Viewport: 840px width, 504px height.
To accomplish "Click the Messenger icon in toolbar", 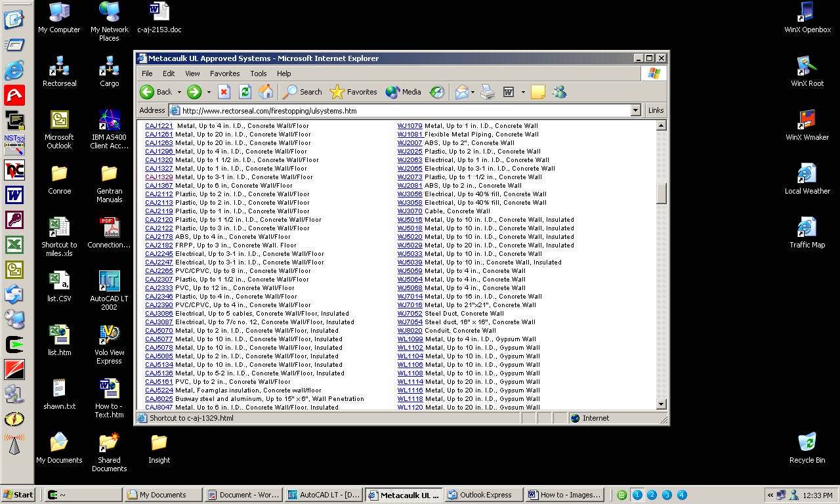I will click(559, 92).
